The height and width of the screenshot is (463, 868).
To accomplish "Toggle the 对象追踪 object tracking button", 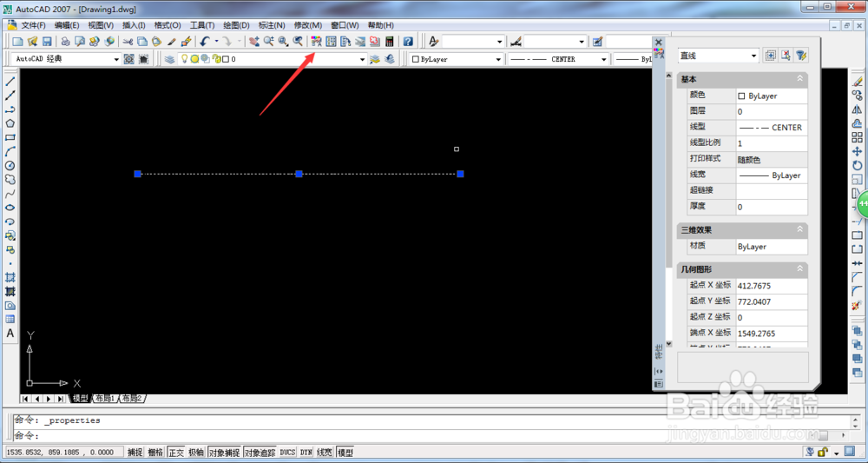I will [x=260, y=453].
